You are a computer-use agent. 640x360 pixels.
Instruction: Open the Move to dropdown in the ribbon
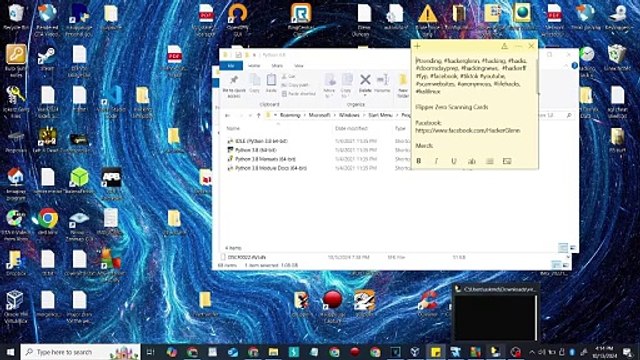[329, 86]
